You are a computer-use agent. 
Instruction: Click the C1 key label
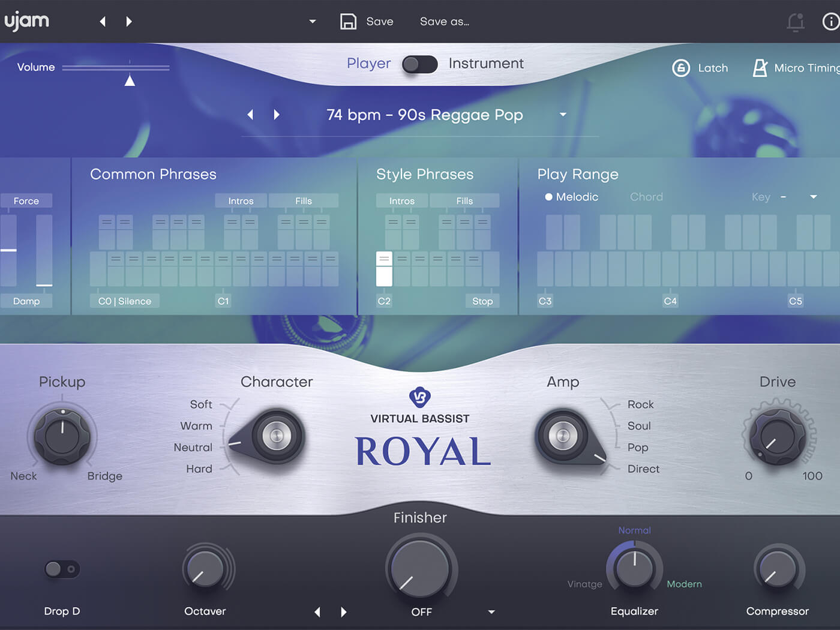click(x=223, y=301)
